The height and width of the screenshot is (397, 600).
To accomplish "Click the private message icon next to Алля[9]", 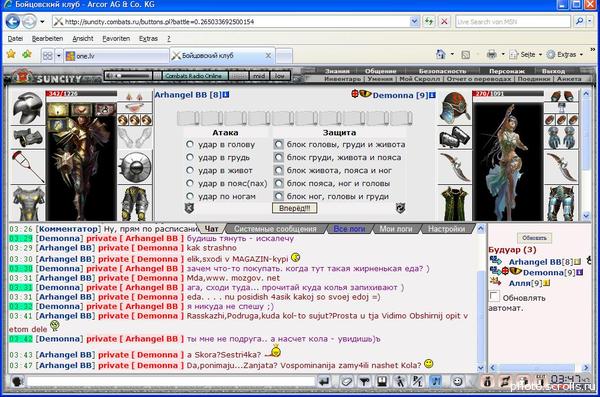I will (495, 282).
